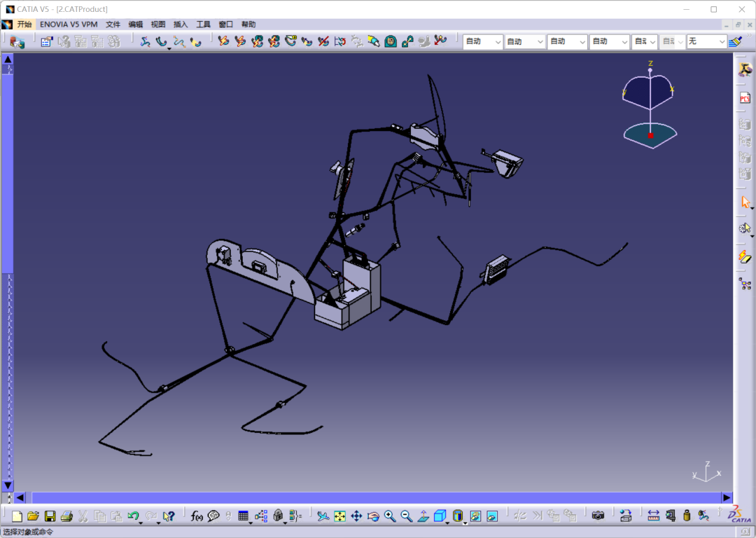756x538 pixels.
Task: Select the Pan view tool
Action: (x=356, y=516)
